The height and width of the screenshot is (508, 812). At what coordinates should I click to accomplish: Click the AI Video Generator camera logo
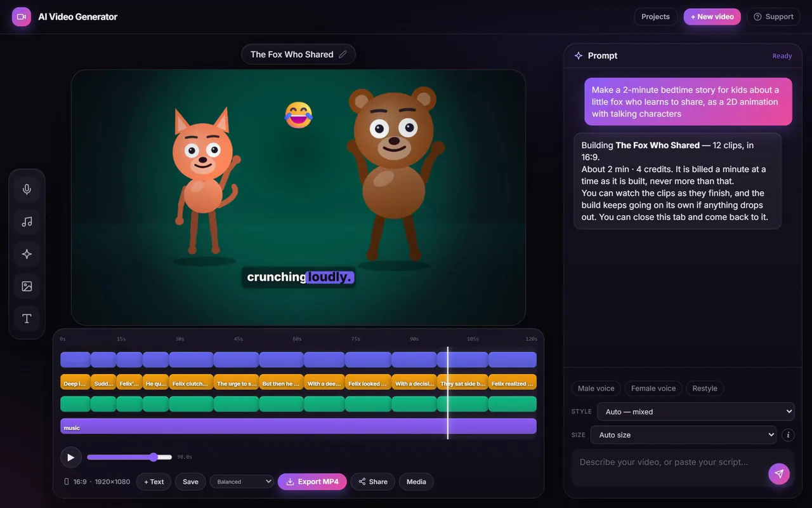click(x=22, y=17)
